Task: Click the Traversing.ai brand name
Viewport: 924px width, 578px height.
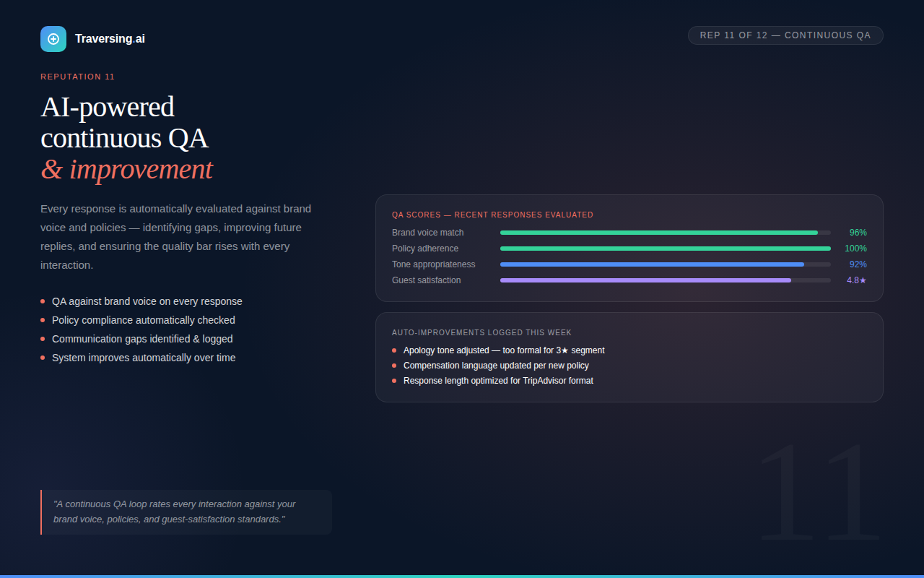Action: pyautogui.click(x=110, y=39)
